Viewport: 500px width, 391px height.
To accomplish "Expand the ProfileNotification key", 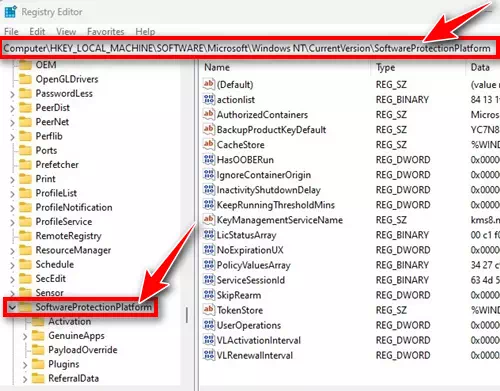I will [x=12, y=208].
